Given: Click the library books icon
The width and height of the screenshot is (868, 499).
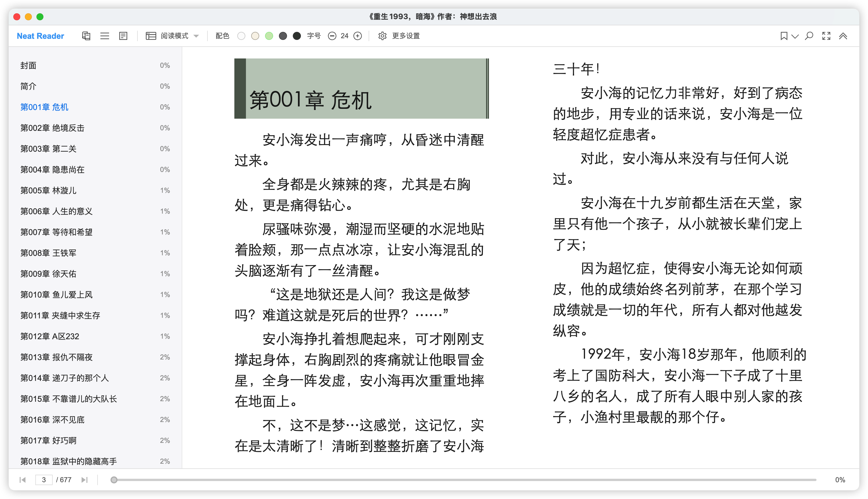Looking at the screenshot, I should tap(86, 36).
